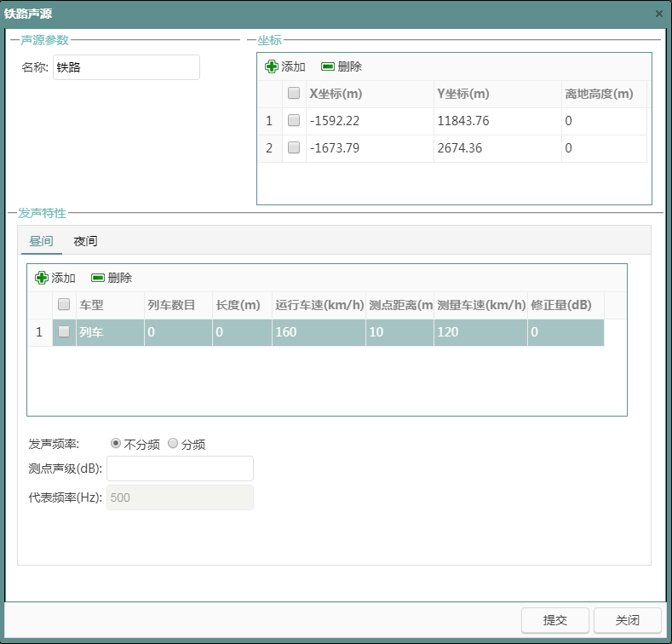Viewport: 672px width, 644px height.
Task: Select the 不分频 radio option
Action: 115,443
